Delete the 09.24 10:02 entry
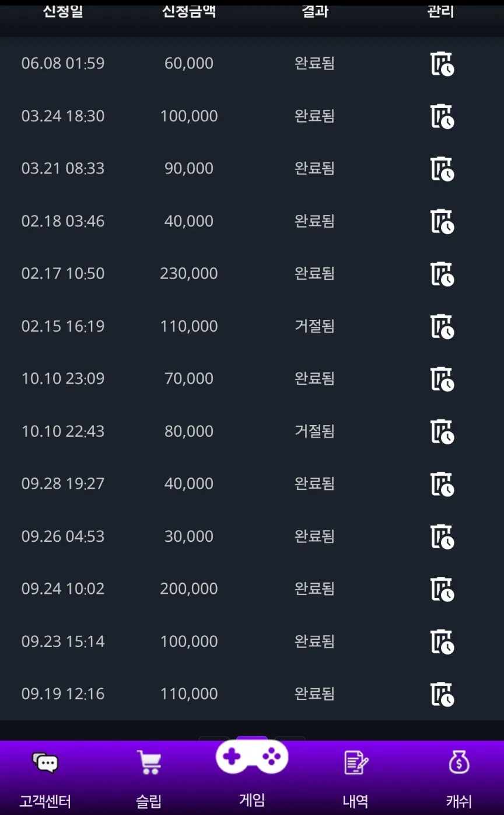Image resolution: width=504 pixels, height=815 pixels. pos(442,589)
